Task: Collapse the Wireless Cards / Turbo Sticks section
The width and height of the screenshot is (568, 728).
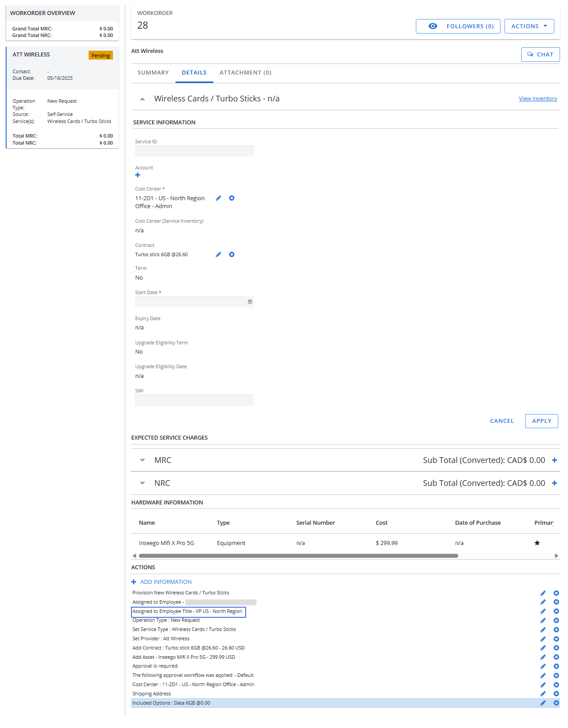Action: tap(142, 99)
